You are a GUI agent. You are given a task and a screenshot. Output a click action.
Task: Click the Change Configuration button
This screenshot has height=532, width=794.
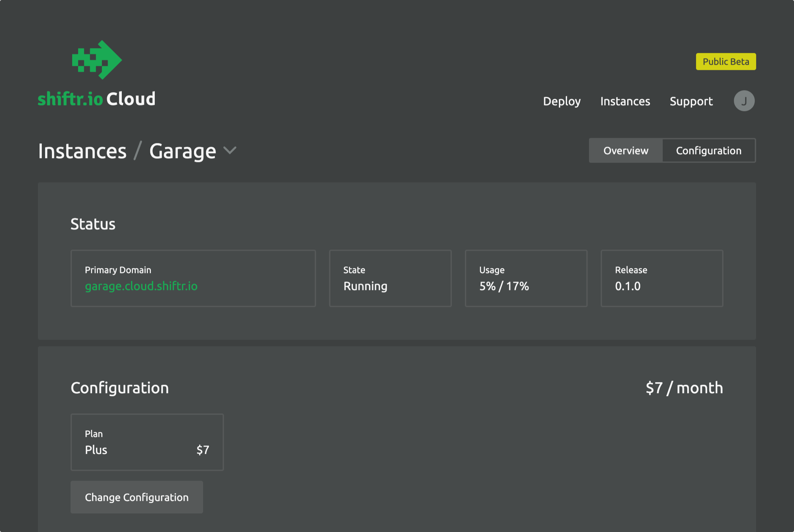coord(137,497)
